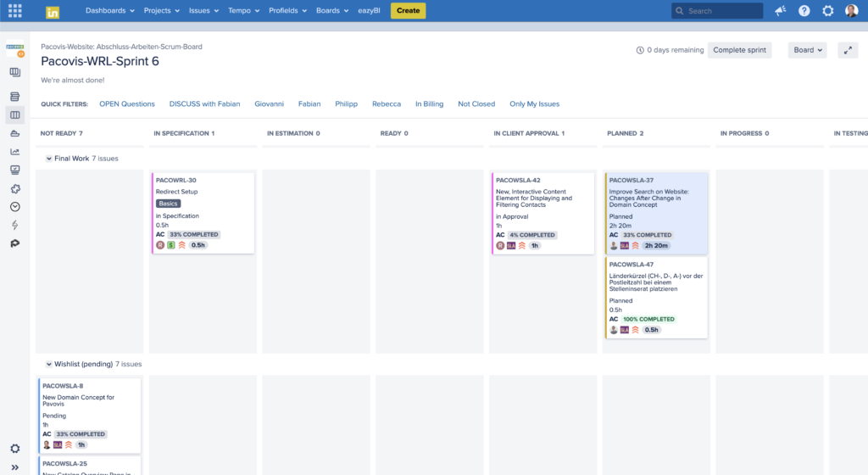Click priority arrows icon on PACOWSLA-47 card
Viewport: 868px width, 475px height.
pos(636,329)
